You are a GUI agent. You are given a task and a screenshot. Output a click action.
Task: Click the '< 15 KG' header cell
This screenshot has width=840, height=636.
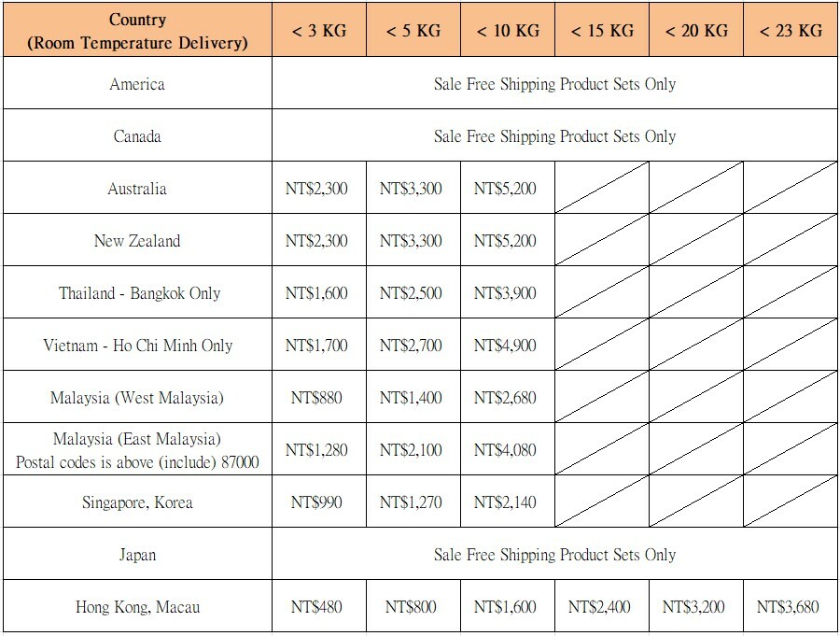click(x=601, y=31)
